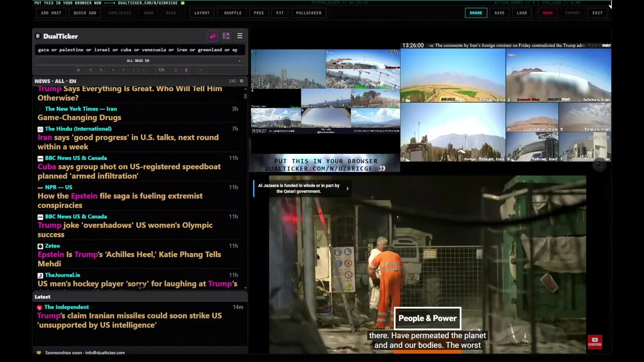Click the first magnifier icon in the news toolbar
644x362 pixels.
click(x=91, y=70)
